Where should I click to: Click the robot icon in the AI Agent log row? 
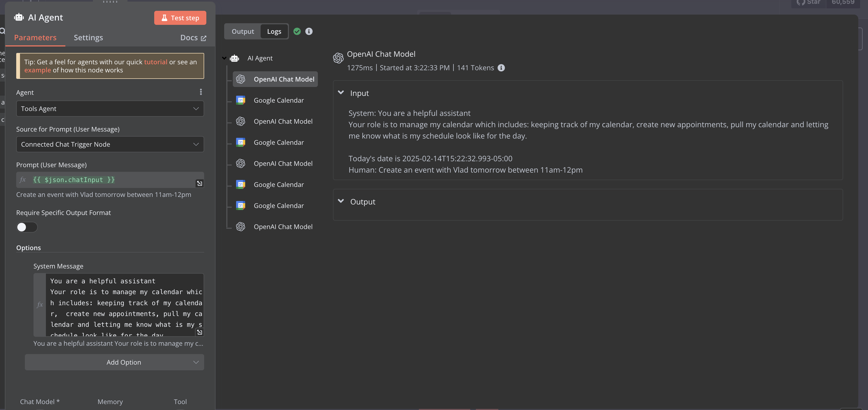click(x=234, y=58)
